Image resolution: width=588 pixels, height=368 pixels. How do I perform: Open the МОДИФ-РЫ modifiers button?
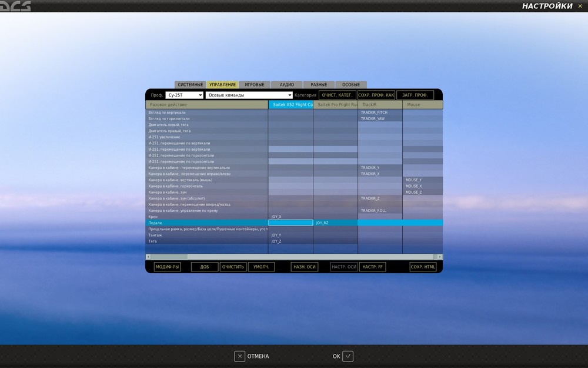click(x=167, y=267)
